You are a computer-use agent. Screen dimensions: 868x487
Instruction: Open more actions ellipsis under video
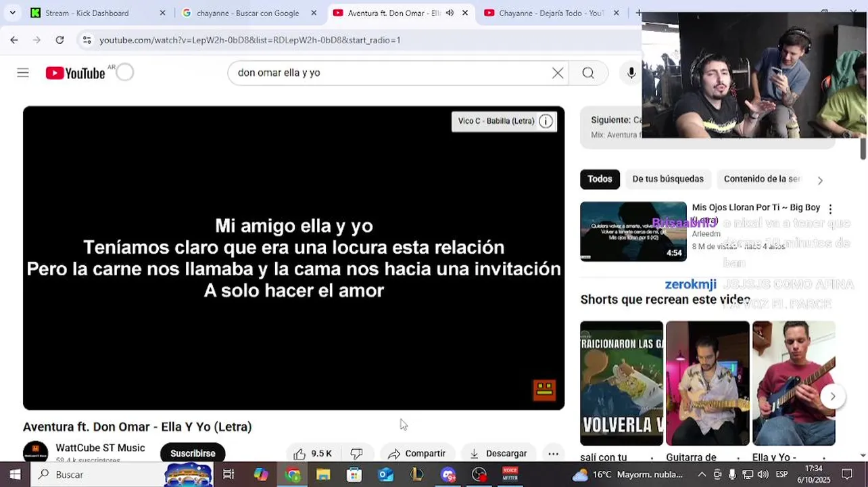pos(554,454)
